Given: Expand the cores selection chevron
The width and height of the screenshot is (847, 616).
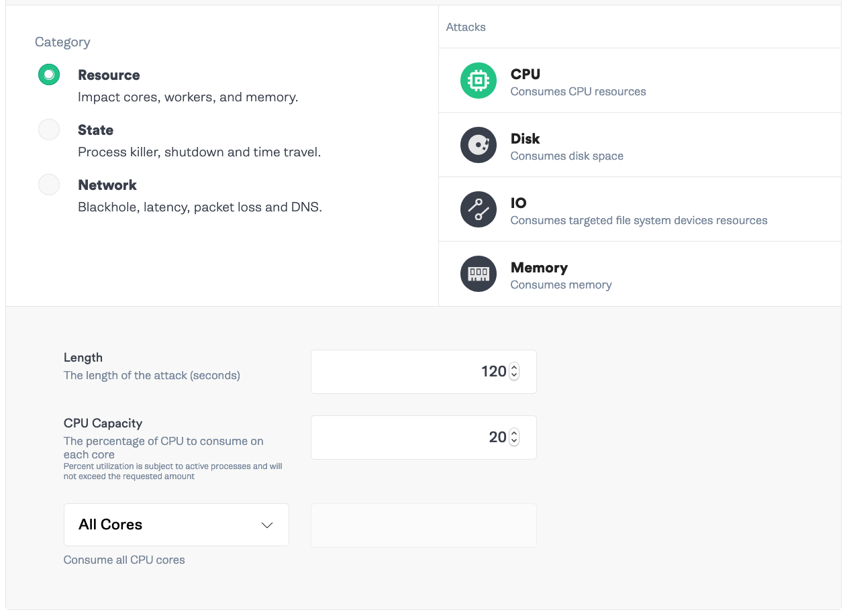Looking at the screenshot, I should pos(266,525).
